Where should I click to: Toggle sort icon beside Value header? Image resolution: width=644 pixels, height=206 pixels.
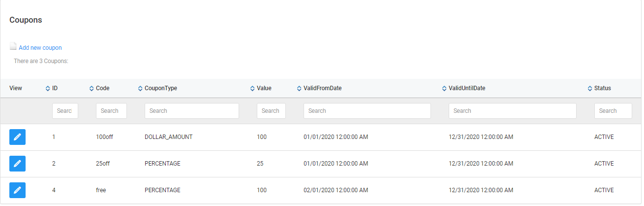pos(252,89)
